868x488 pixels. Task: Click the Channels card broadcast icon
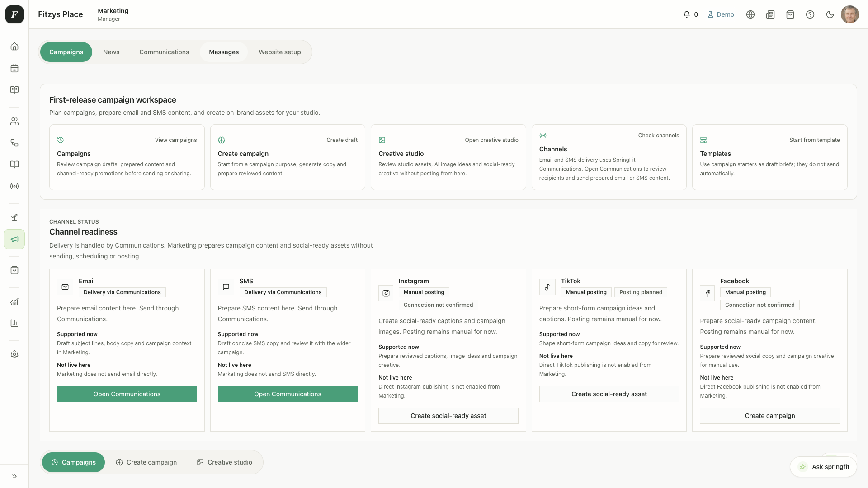[543, 136]
